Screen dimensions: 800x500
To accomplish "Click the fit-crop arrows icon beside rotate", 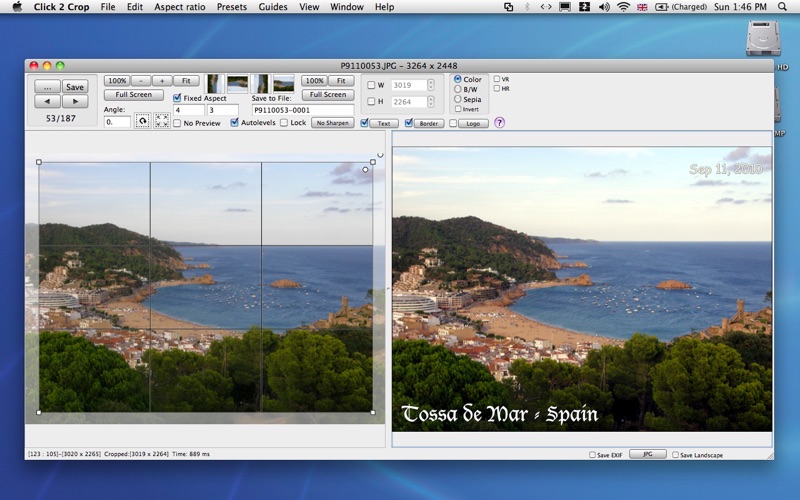I will [162, 121].
